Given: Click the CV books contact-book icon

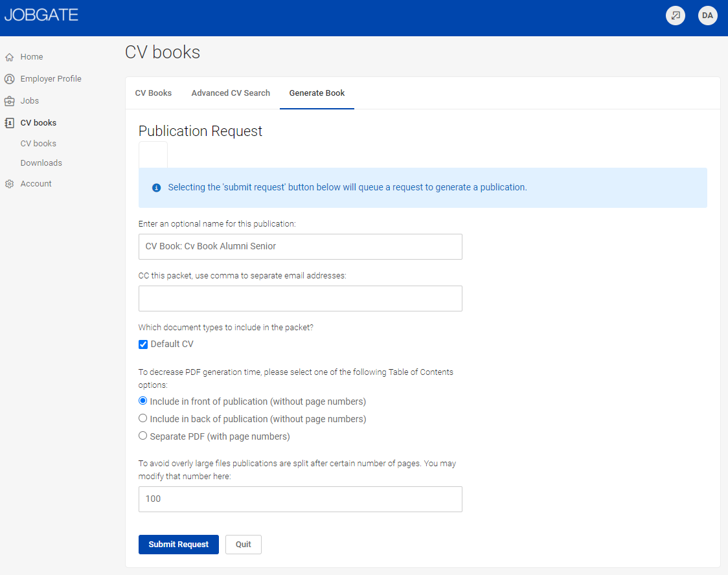Looking at the screenshot, I should coord(9,123).
